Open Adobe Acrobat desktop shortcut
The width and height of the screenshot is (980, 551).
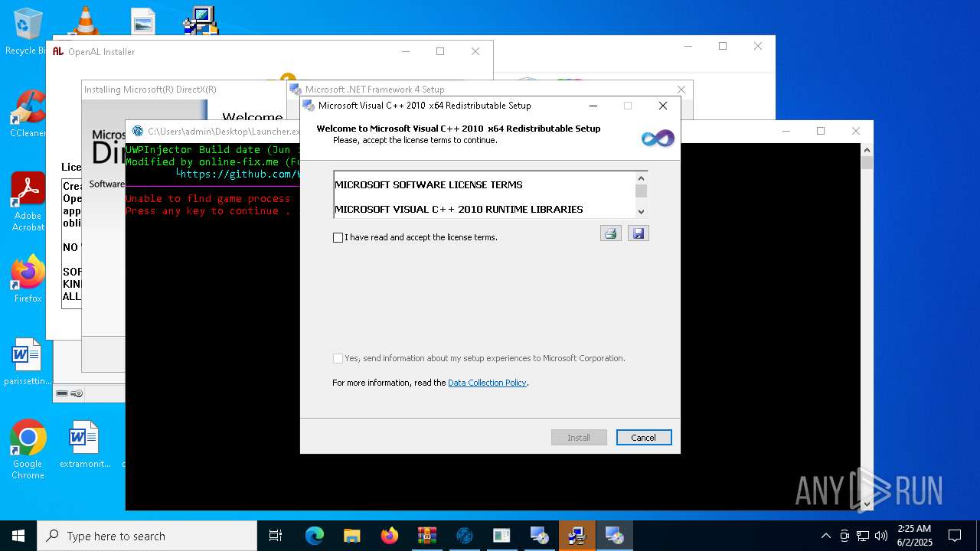pyautogui.click(x=28, y=201)
